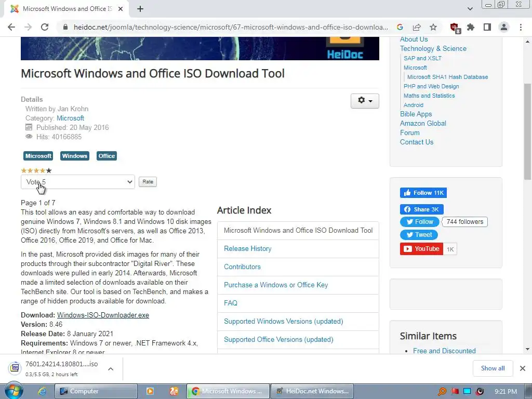Click the address bar URL field
The height and width of the screenshot is (399, 532).
tap(231, 27)
